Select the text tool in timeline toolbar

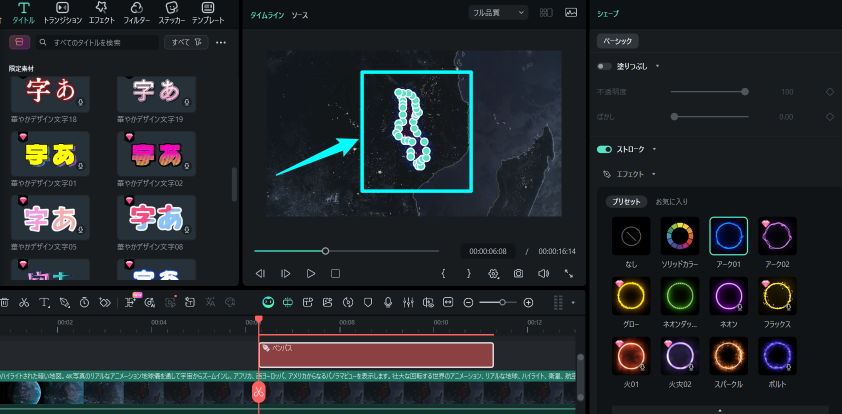click(46, 302)
